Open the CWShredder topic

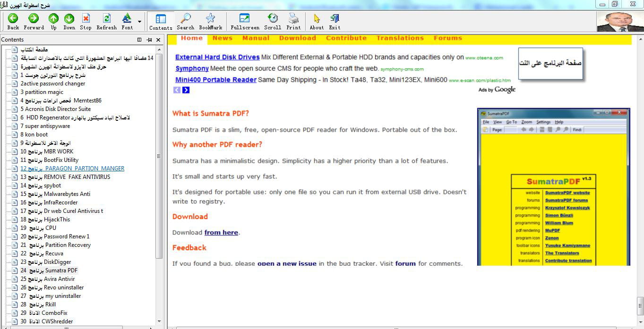[46, 321]
